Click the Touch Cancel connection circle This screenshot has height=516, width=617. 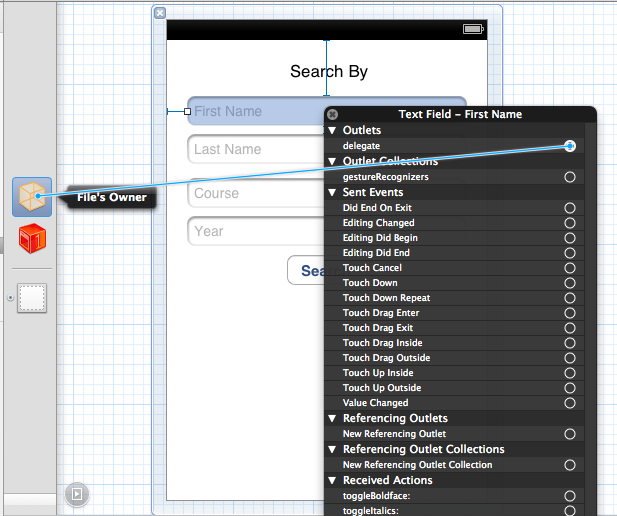570,268
